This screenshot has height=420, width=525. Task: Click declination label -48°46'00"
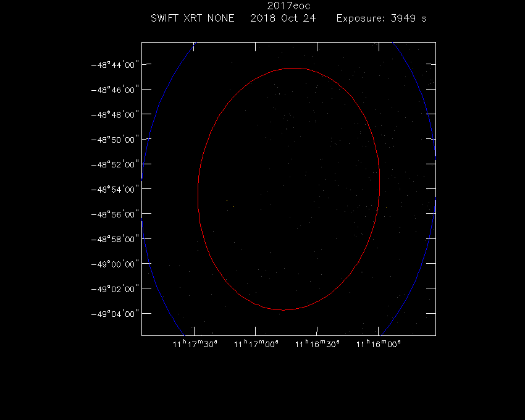(x=115, y=90)
